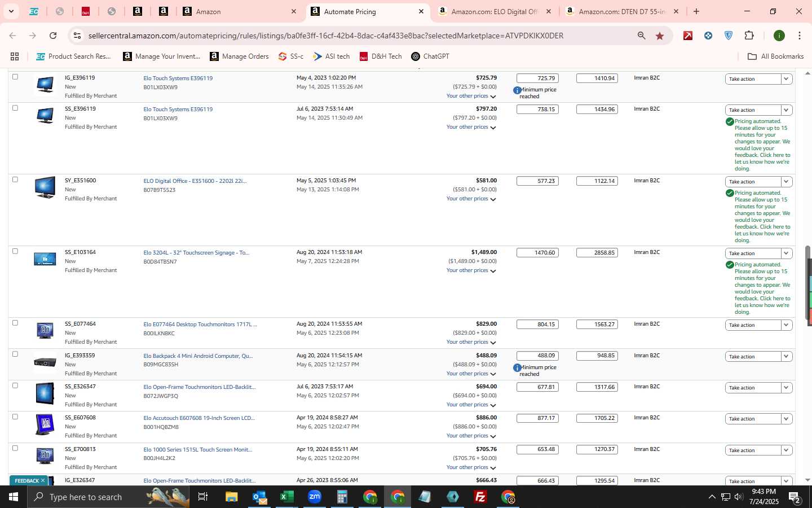Image resolution: width=812 pixels, height=508 pixels.
Task: Switch to Amazon.com ELO Digital Office tab
Action: tap(496, 11)
